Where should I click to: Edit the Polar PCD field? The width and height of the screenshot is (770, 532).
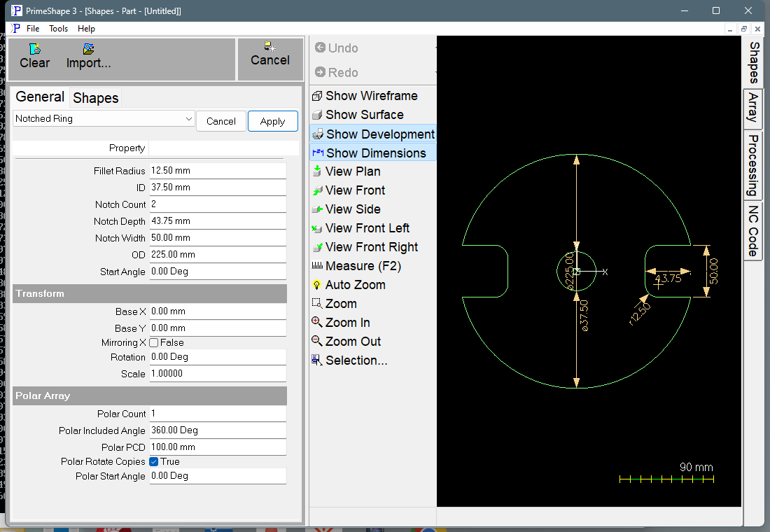point(218,447)
